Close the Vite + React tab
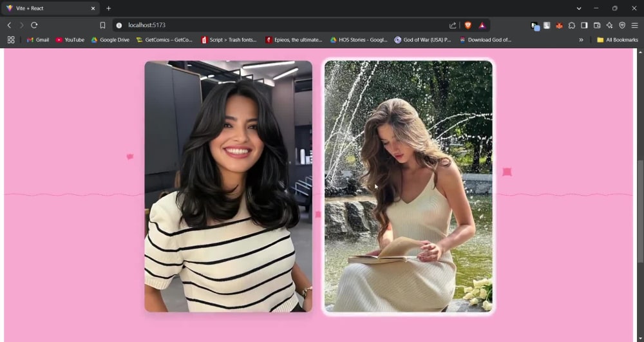This screenshot has width=644, height=342. tap(93, 8)
